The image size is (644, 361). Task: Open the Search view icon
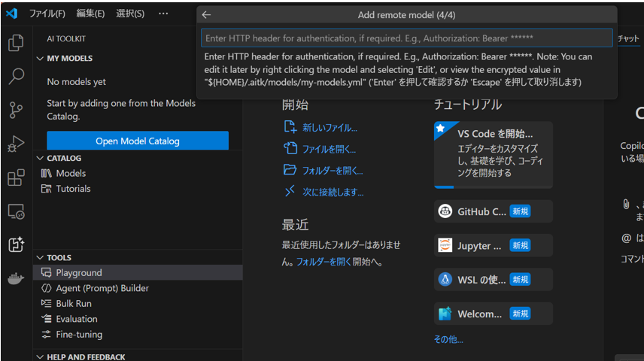click(x=16, y=77)
